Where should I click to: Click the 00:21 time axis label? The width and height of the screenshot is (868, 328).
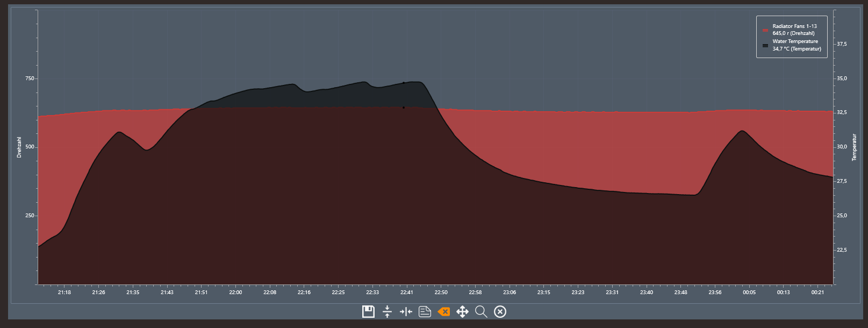click(817, 293)
